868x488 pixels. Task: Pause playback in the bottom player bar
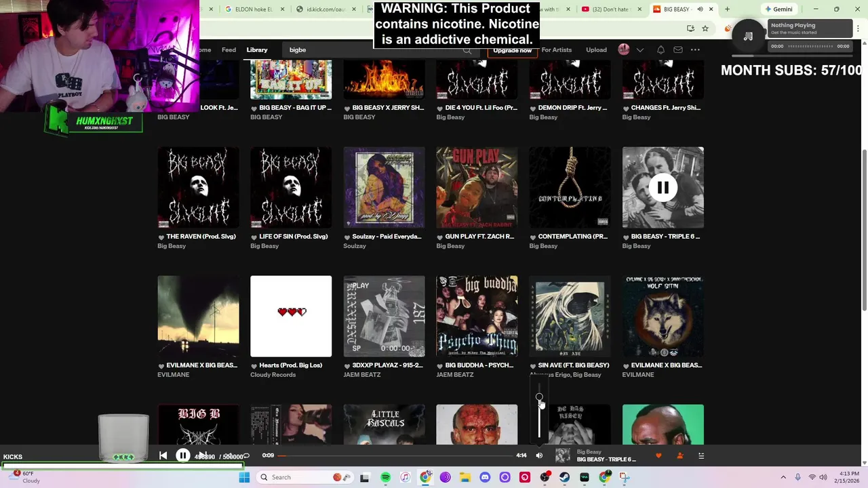pyautogui.click(x=183, y=455)
